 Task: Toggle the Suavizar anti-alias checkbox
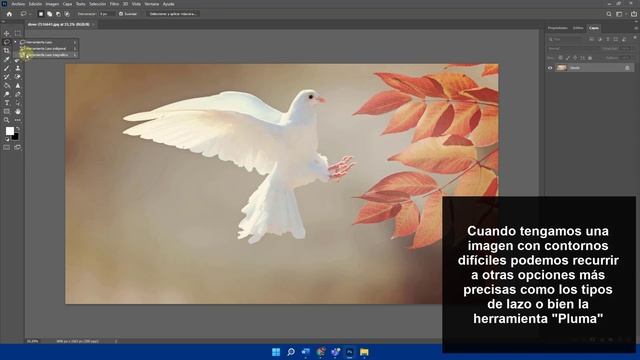click(x=121, y=14)
